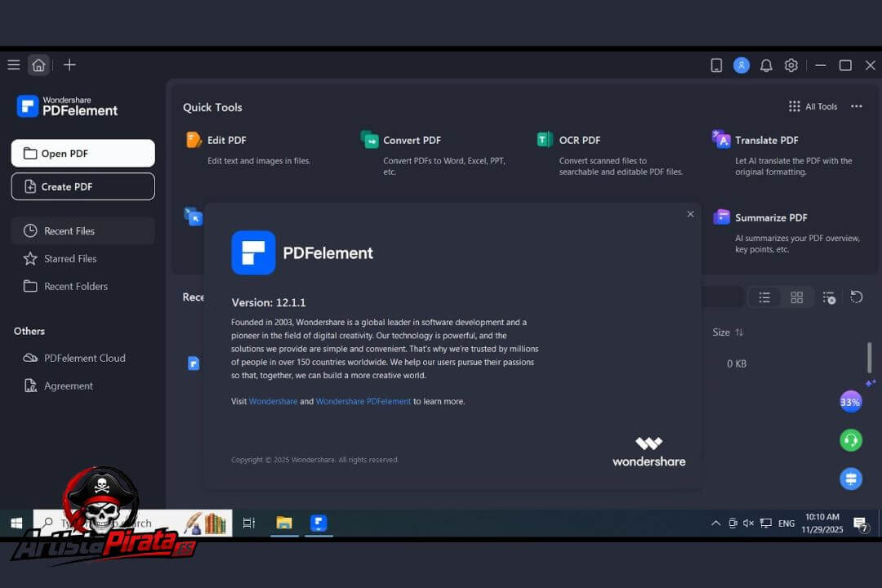Open the hamburger menu

[14, 65]
